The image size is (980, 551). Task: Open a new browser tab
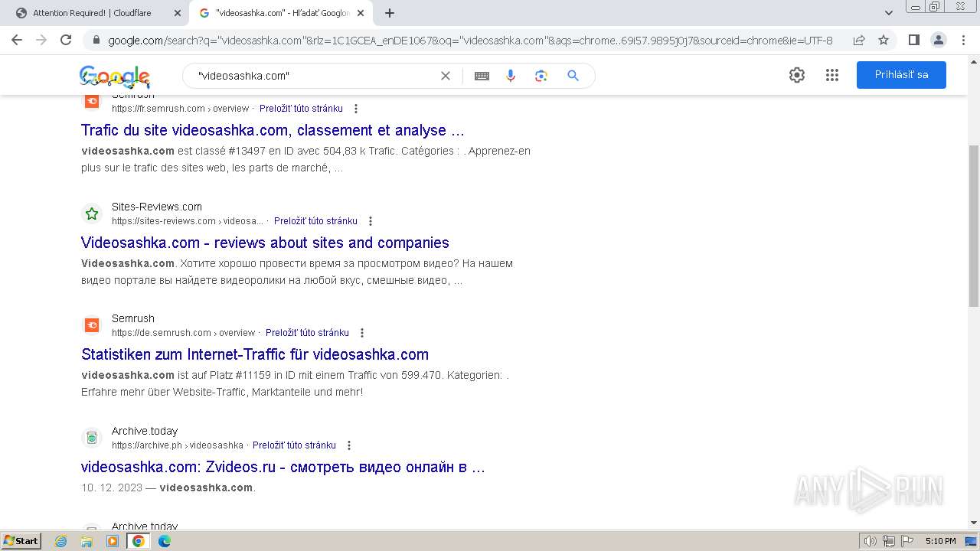tap(390, 13)
